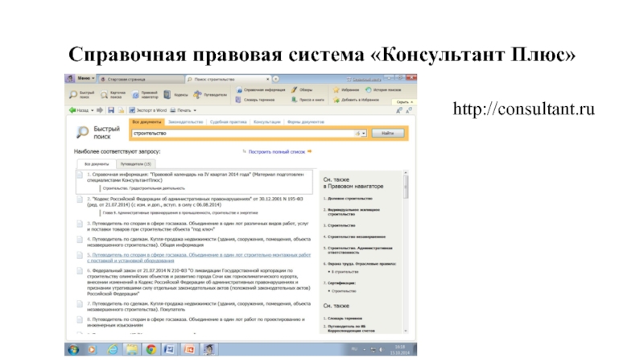Select the Судебная практика search tab
This screenshot has height=362, width=644.
coord(229,122)
